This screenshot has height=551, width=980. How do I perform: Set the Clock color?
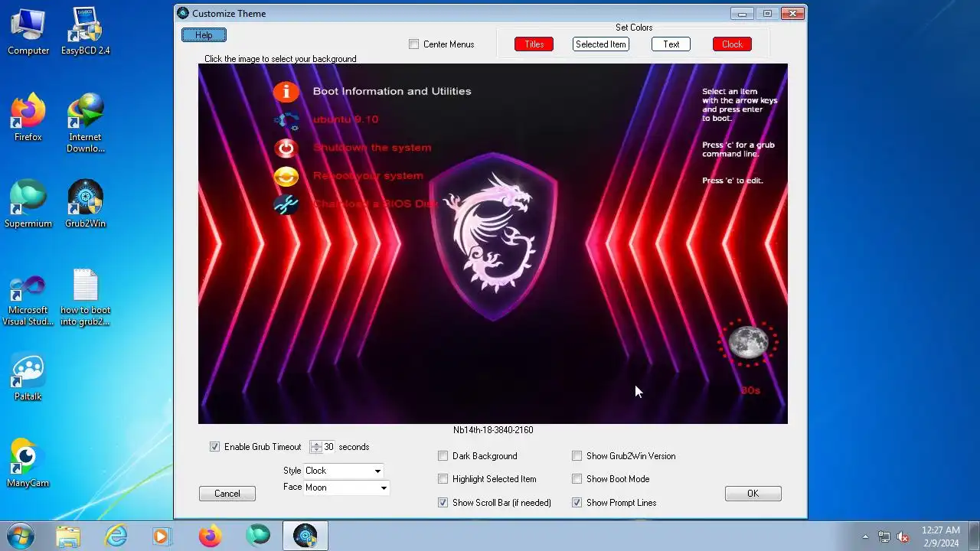(732, 44)
